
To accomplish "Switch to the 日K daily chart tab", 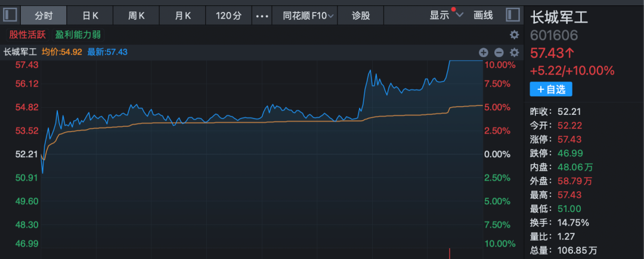I will click(x=90, y=15).
